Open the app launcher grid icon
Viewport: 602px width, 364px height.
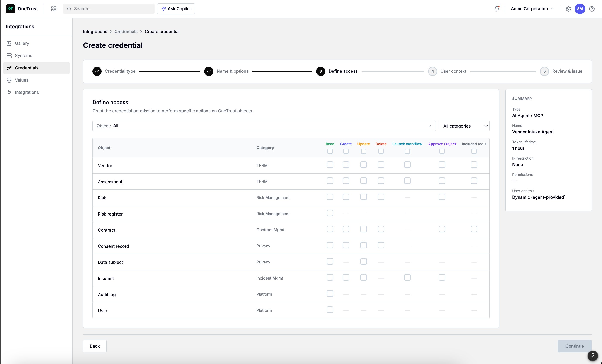54,9
